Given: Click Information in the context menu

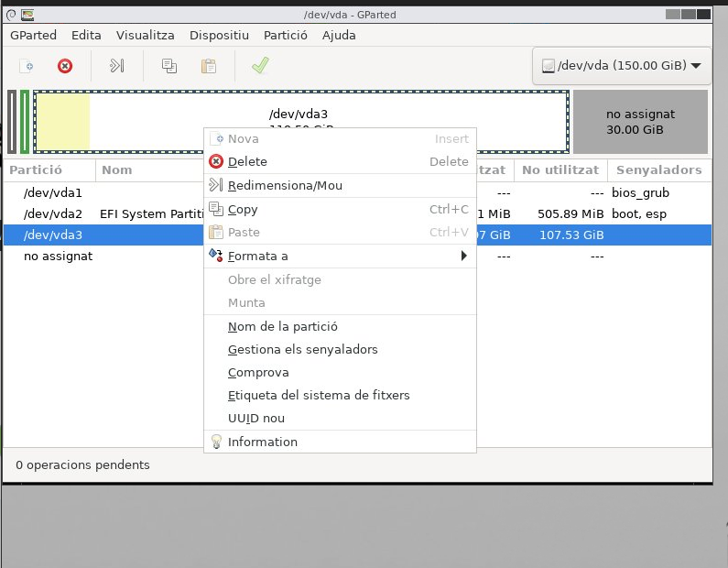Looking at the screenshot, I should [x=262, y=442].
